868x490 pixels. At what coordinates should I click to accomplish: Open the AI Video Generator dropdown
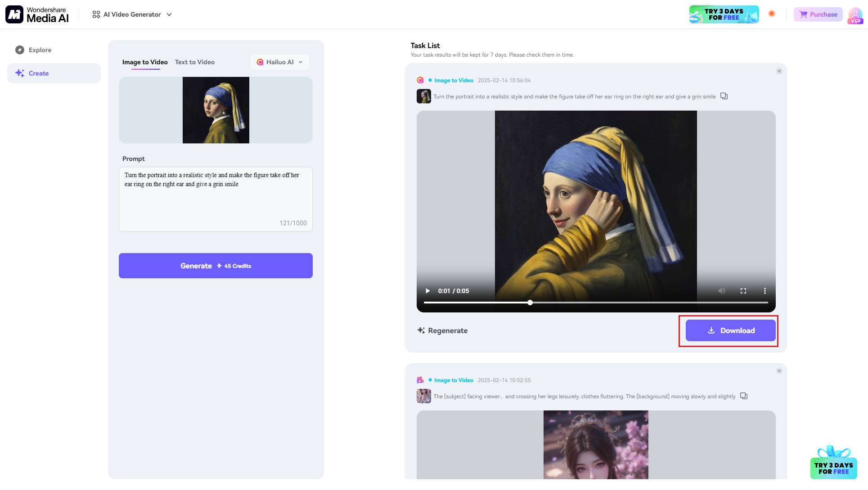click(x=131, y=14)
